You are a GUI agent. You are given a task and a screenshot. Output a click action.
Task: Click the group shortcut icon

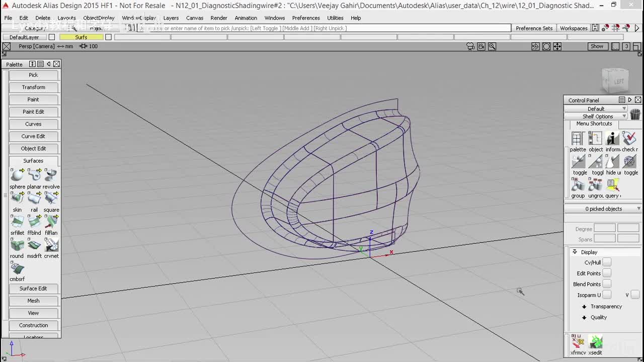[578, 185]
